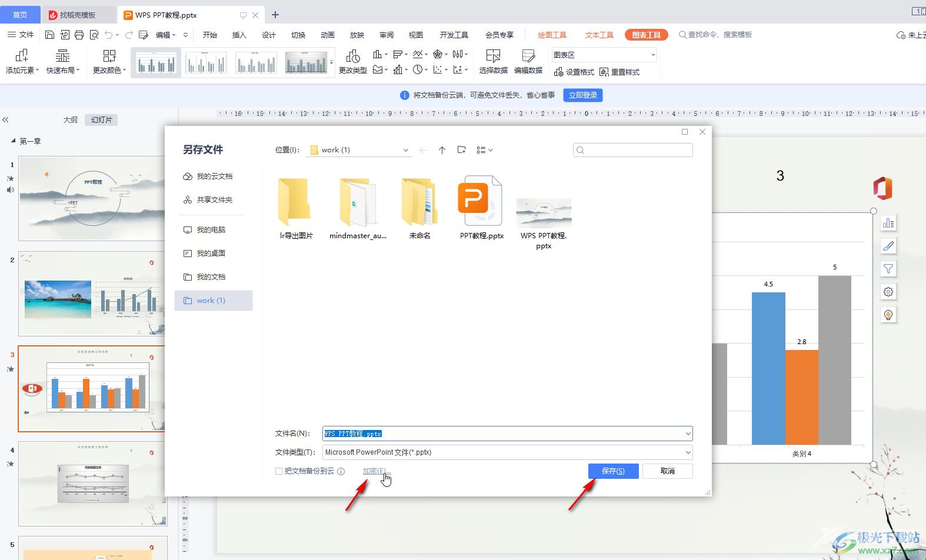The image size is (926, 560).
Task: Open 我的云文档 location in sidebar
Action: (x=214, y=176)
